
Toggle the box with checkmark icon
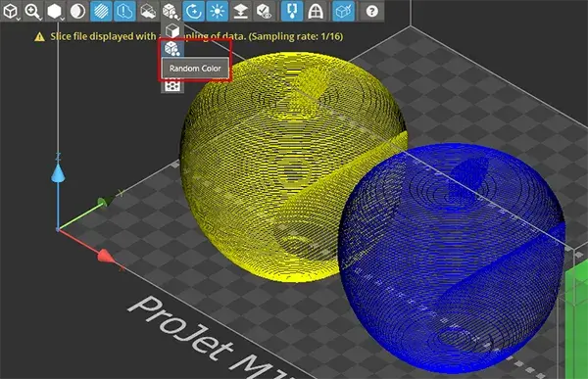click(344, 11)
